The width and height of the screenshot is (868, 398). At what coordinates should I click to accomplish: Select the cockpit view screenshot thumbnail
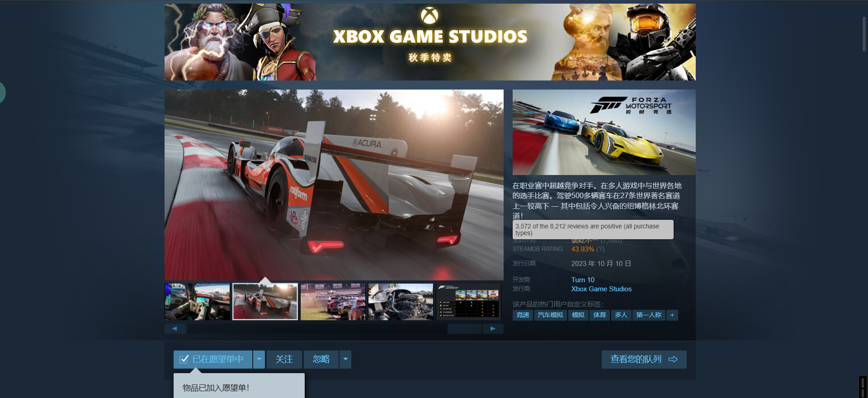click(198, 302)
